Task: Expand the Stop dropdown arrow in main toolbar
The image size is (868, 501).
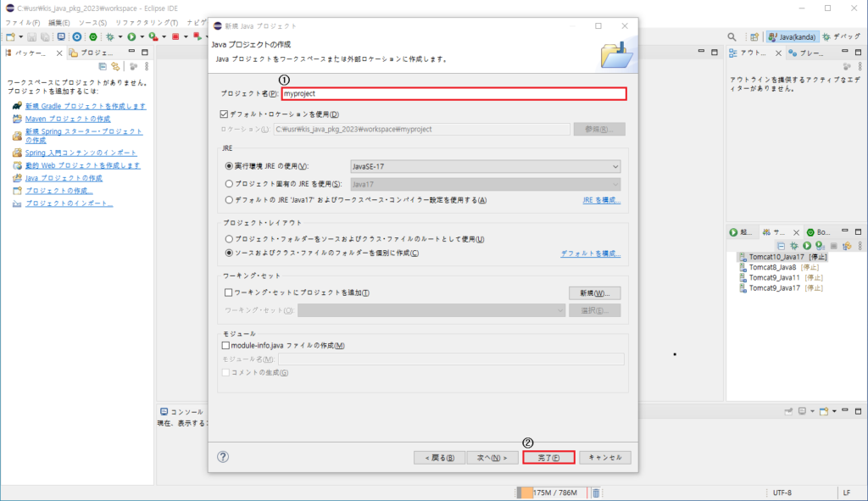Action: 186,37
